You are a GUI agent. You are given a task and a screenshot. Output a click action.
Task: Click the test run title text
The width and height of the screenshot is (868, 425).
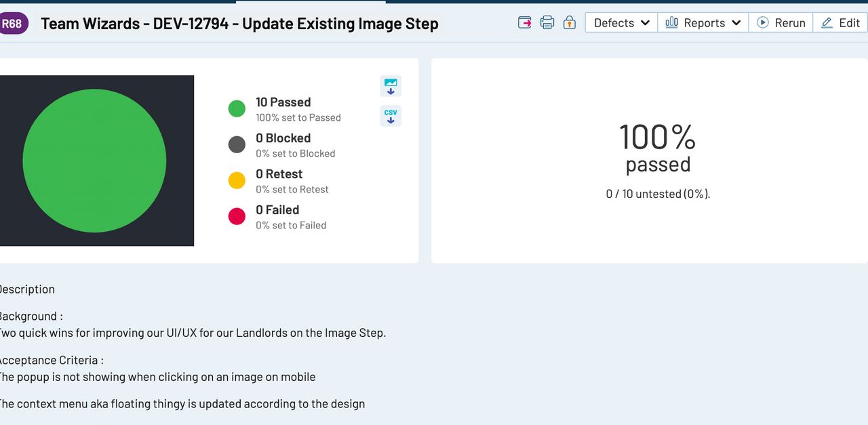coord(239,24)
